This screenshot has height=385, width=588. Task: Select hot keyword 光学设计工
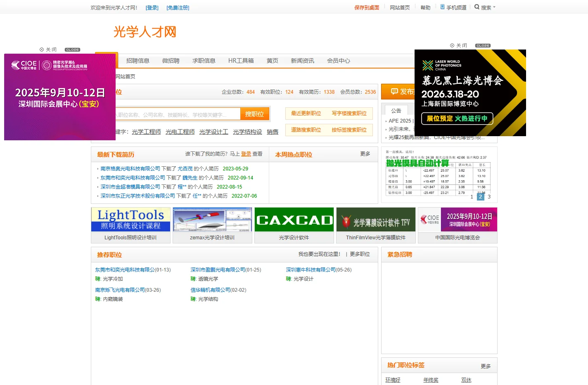click(214, 132)
